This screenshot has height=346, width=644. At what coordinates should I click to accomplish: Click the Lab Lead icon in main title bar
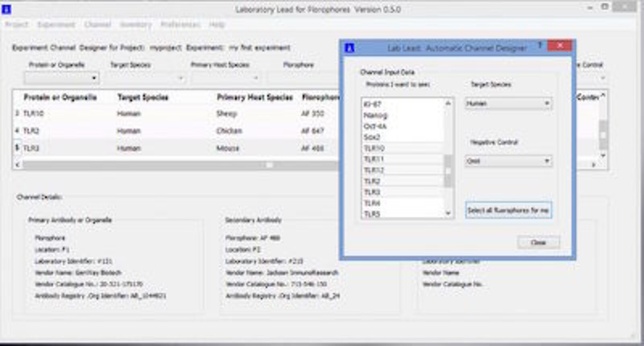coord(6,9)
